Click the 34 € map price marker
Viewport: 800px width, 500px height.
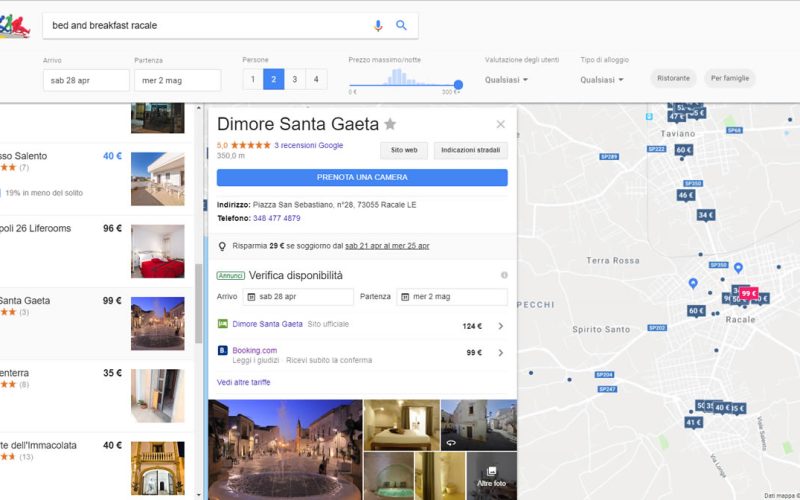tap(706, 215)
